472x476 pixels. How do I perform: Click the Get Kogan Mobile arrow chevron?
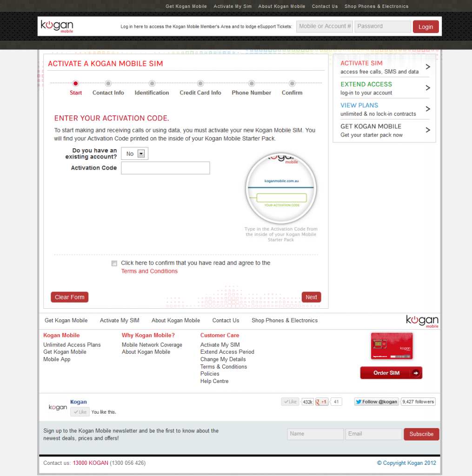click(x=428, y=130)
